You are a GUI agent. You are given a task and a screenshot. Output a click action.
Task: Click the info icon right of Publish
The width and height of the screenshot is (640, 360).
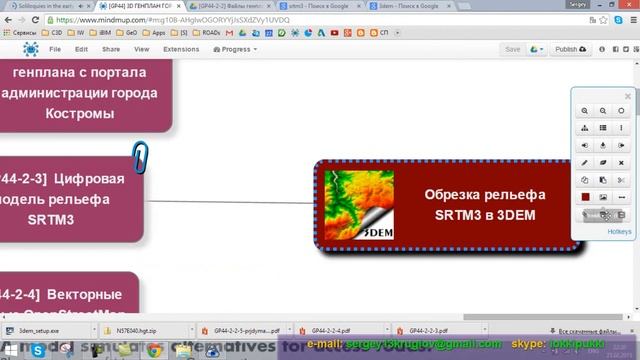click(602, 49)
